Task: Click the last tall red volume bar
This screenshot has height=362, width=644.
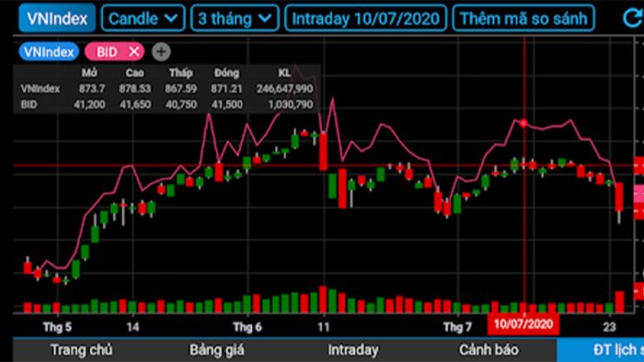Action: click(x=619, y=302)
